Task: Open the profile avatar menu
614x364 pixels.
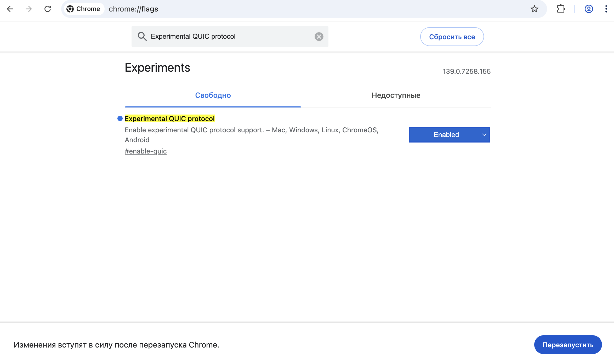Action: (589, 9)
